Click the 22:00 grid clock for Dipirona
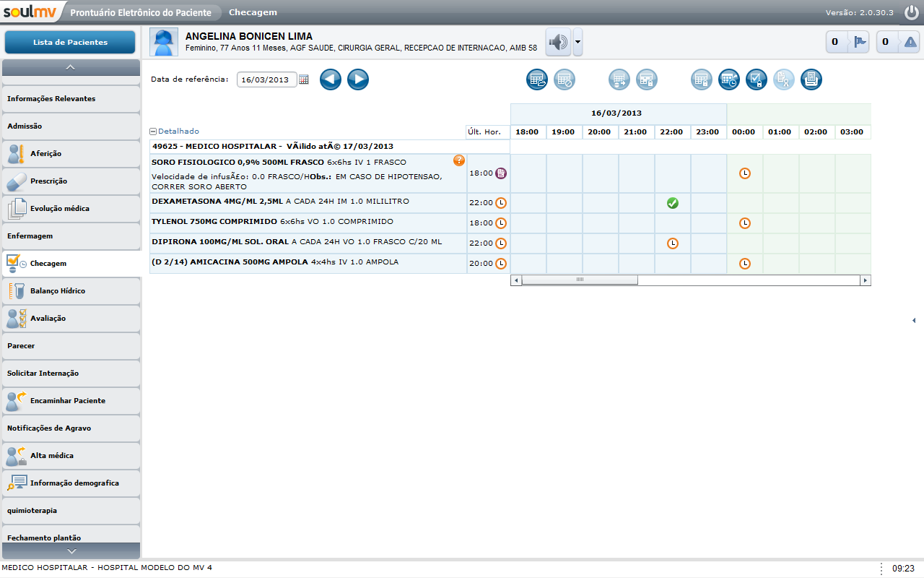The image size is (924, 578). click(x=673, y=243)
